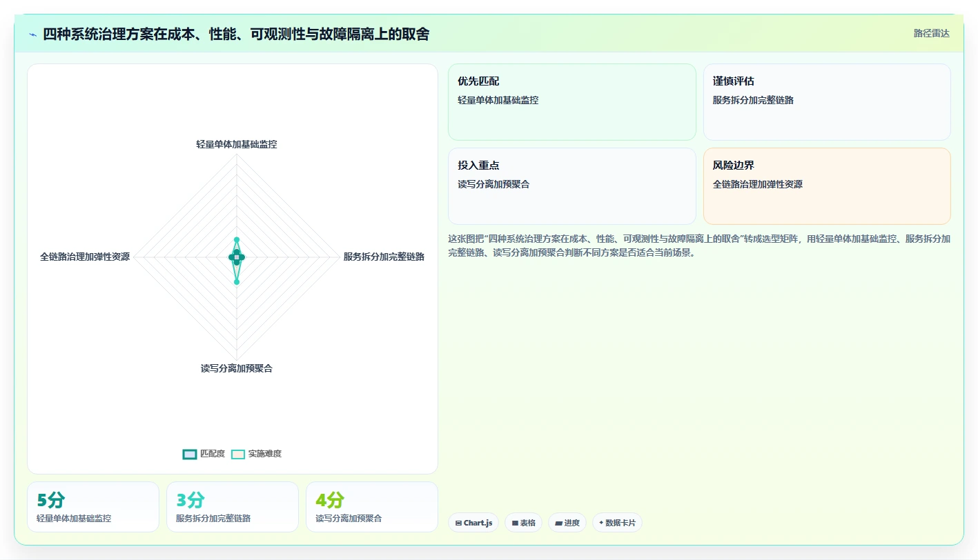Click radar axis label 全链路治理加弹性资源
This screenshot has width=978, height=560.
pyautogui.click(x=85, y=257)
